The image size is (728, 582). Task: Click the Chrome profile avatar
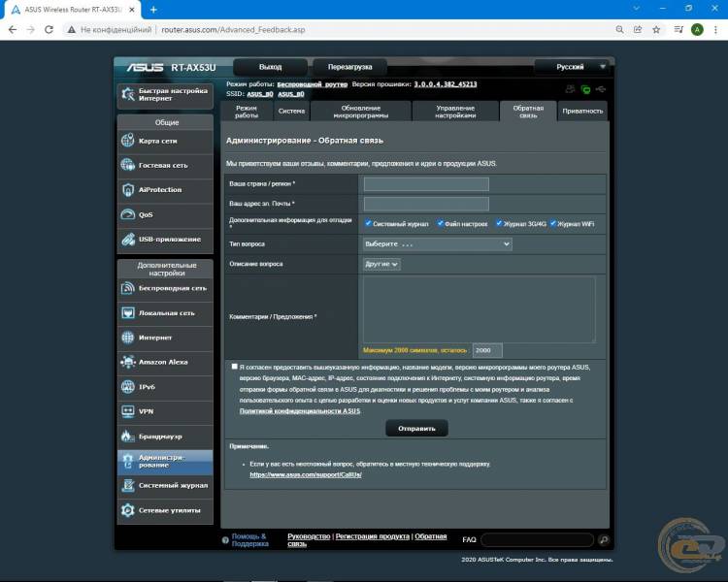[697, 30]
